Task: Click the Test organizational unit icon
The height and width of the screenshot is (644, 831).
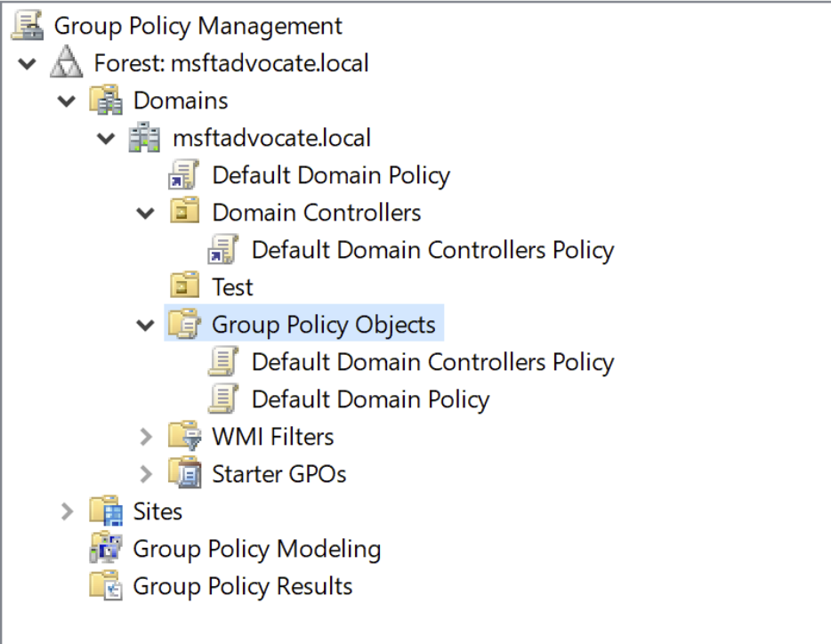Action: (x=185, y=287)
